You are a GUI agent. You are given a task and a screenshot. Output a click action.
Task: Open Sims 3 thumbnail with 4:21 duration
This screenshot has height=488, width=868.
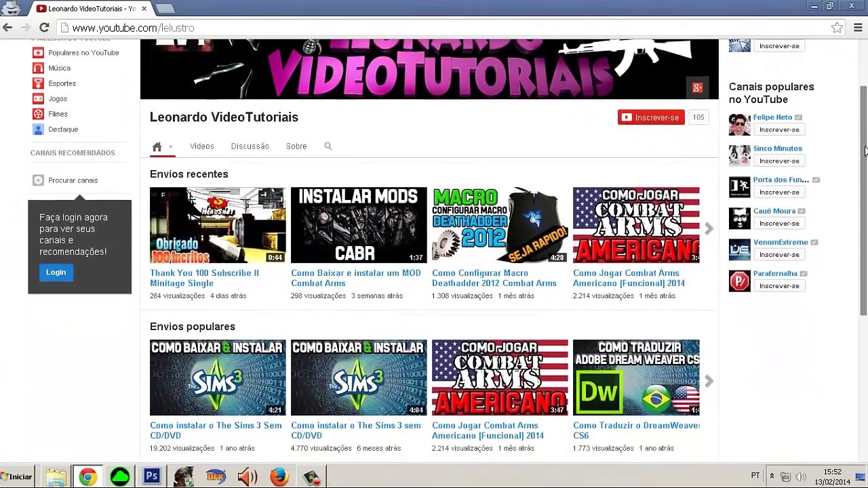point(218,378)
